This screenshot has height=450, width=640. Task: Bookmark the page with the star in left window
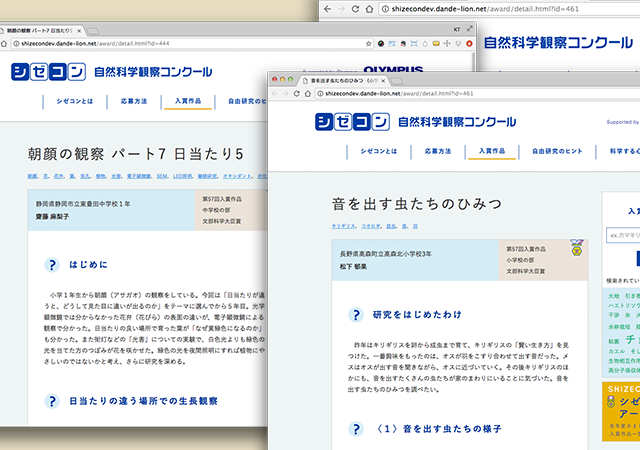pyautogui.click(x=369, y=43)
